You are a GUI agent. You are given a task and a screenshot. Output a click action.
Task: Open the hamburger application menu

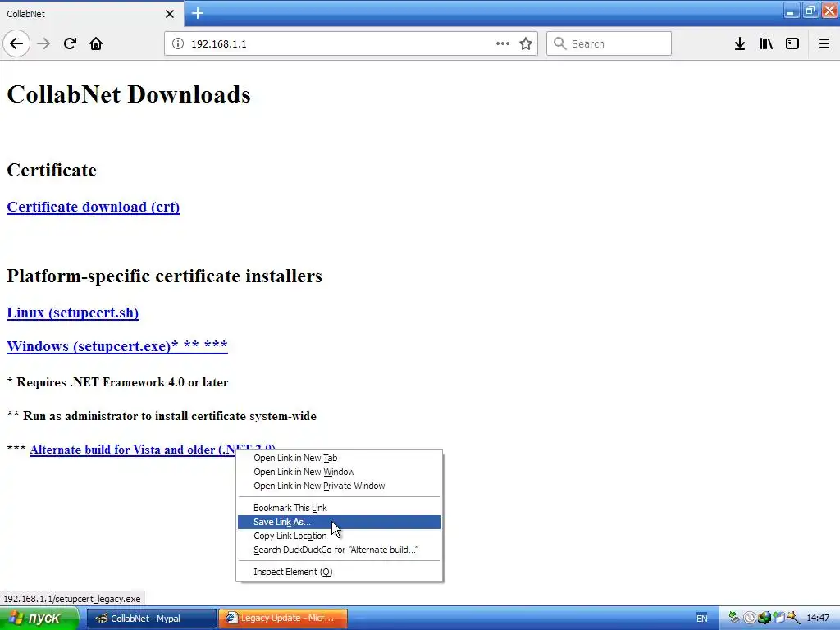click(824, 43)
